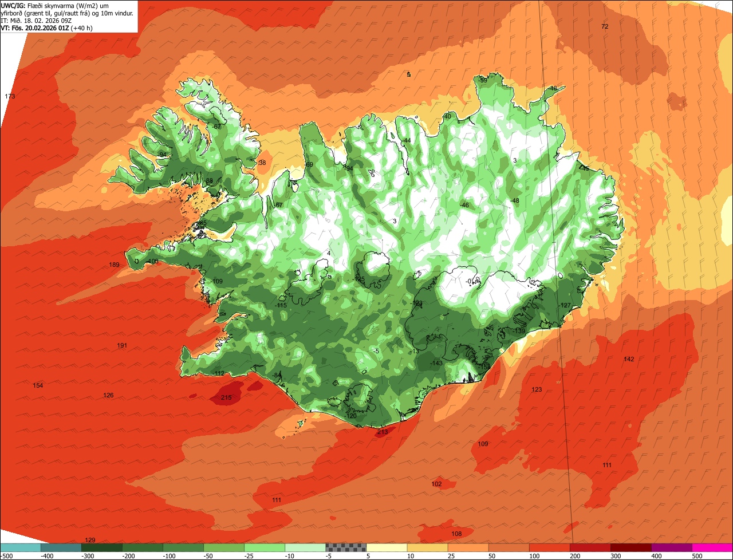The width and height of the screenshot is (733, 560).
Task: Select the purple 400 to 500 legend swatch
Action: click(x=671, y=547)
